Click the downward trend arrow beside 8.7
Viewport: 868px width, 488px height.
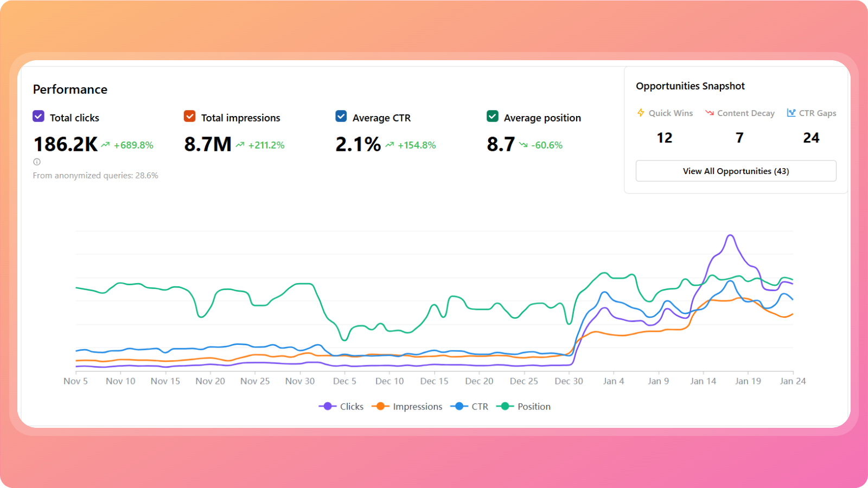point(523,145)
